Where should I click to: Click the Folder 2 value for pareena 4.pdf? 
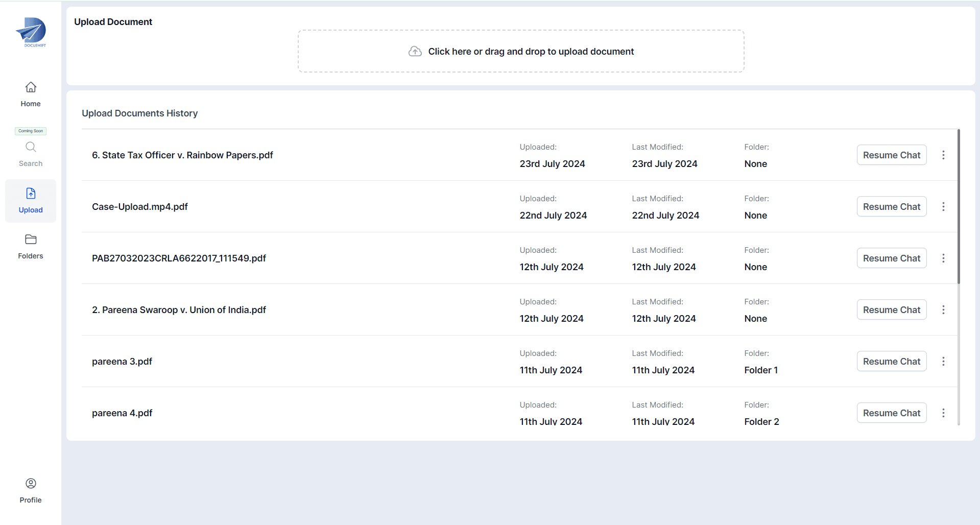pos(761,421)
